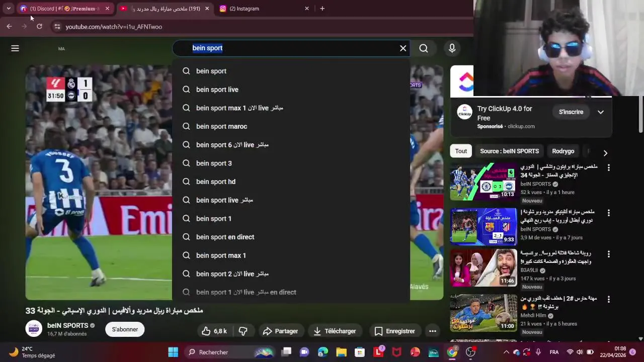Go back with browser back arrow
This screenshot has height=362, width=644.
pos(9,27)
